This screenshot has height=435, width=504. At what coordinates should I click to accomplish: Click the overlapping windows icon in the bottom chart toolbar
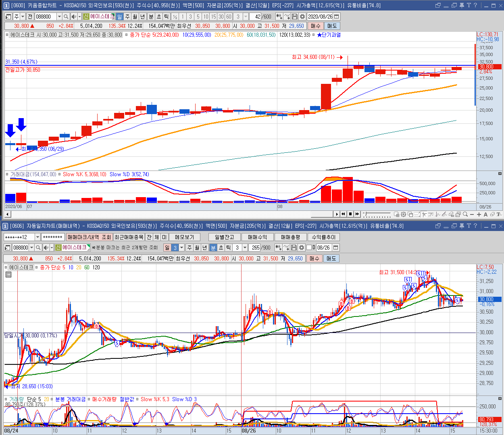click(410, 214)
